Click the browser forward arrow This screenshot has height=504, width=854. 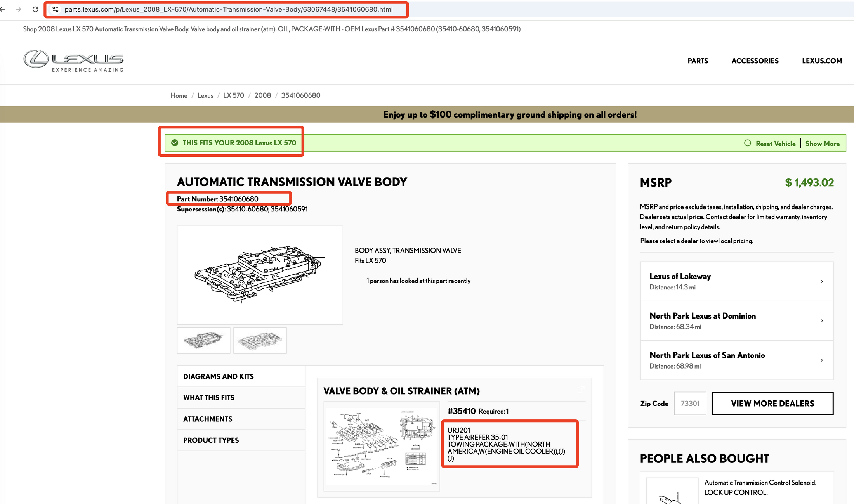coord(19,9)
